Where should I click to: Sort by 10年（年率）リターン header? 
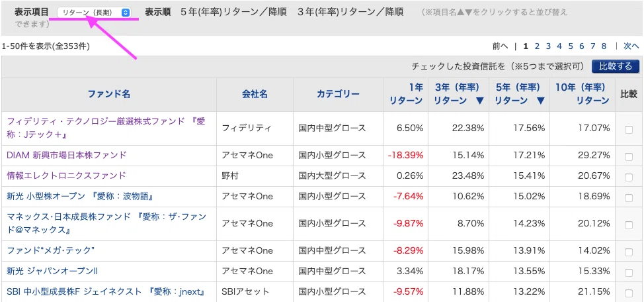(x=582, y=94)
